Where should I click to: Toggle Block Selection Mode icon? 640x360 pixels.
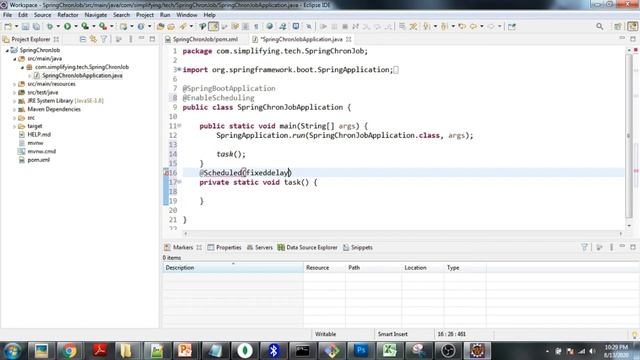(x=245, y=27)
